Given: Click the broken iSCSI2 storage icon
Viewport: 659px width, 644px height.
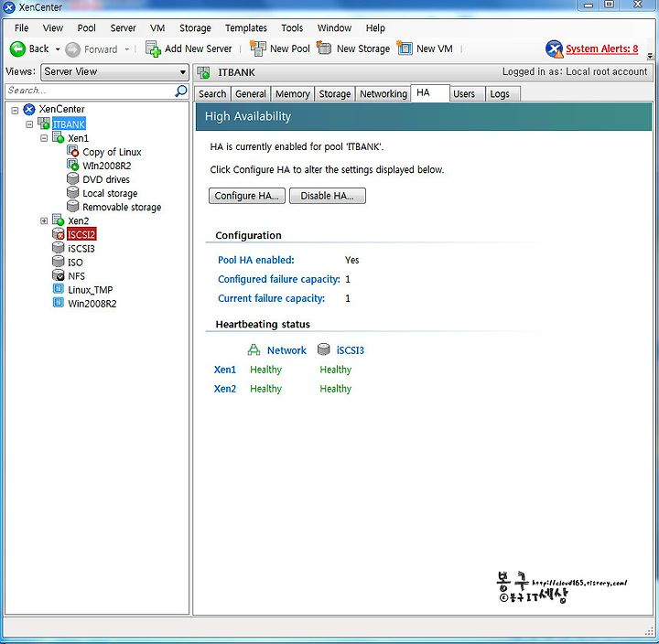Looking at the screenshot, I should click(58, 234).
